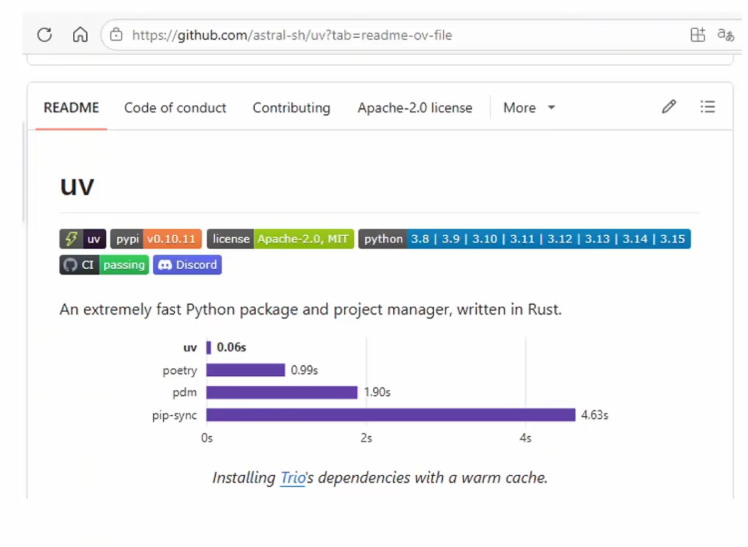Click the '0.99s' chart value
Viewport: 748px width, 547px height.
[304, 370]
